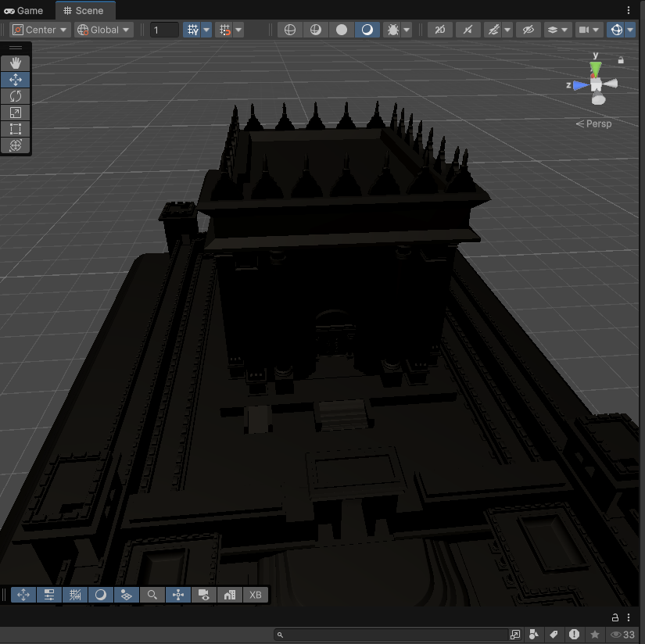Screen dimensions: 645x644
Task: Toggle the scene view lock padlock
Action: (621, 59)
